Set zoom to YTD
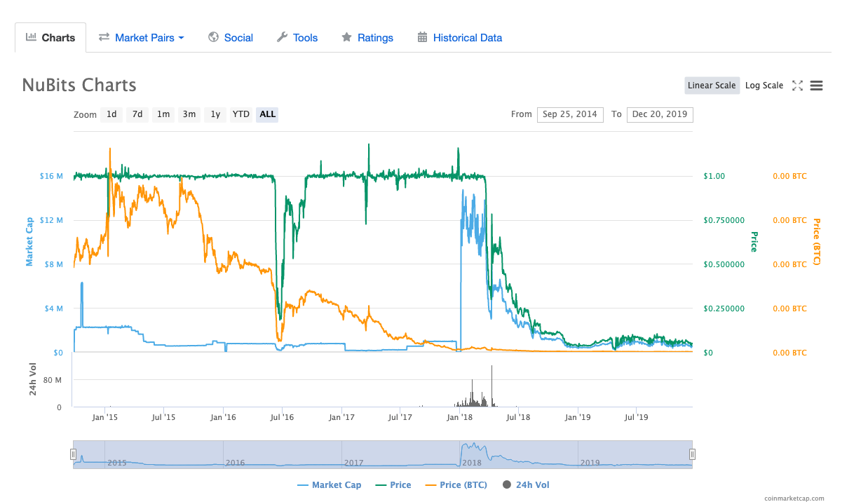The image size is (868, 502). click(241, 114)
